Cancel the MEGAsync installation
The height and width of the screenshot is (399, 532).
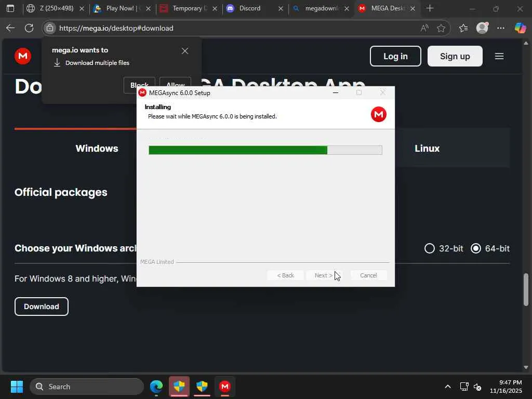368,275
